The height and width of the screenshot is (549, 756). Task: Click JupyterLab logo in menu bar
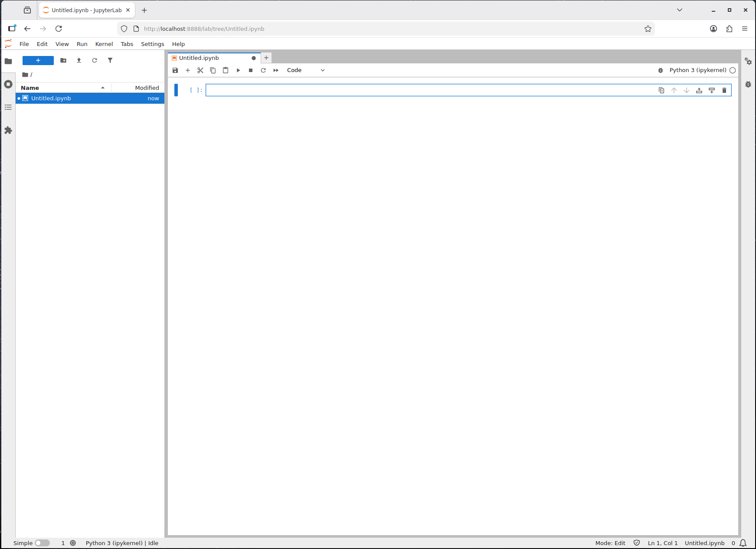(x=8, y=43)
